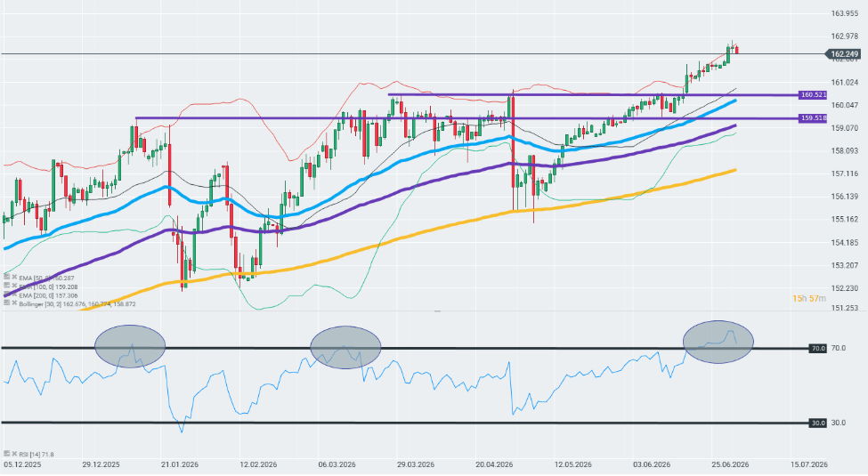Screen dimensions: 868x476
Task: Click the 161.024 price axis value
Action: pos(845,82)
